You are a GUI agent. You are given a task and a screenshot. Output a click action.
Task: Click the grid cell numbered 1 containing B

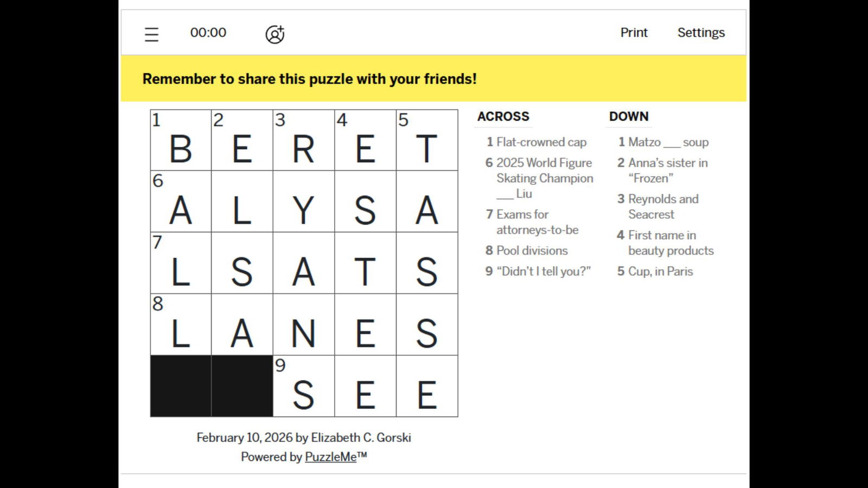click(181, 140)
